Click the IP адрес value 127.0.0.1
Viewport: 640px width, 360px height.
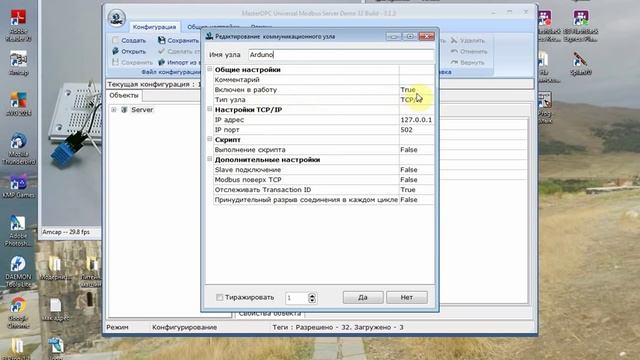(x=416, y=120)
